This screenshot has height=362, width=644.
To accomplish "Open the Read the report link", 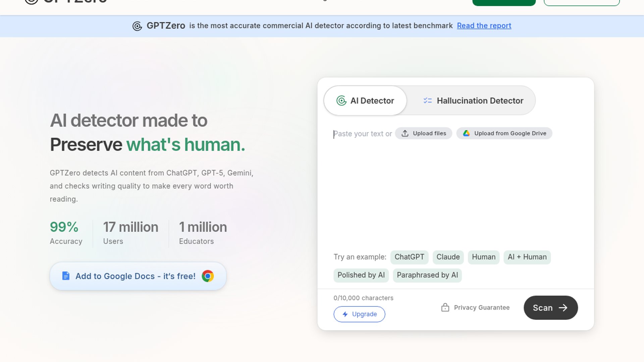I will tap(484, 26).
